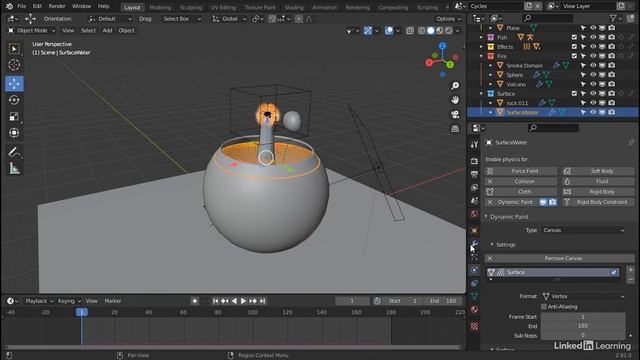
Task: Open the Render properties tab
Action: (x=474, y=161)
